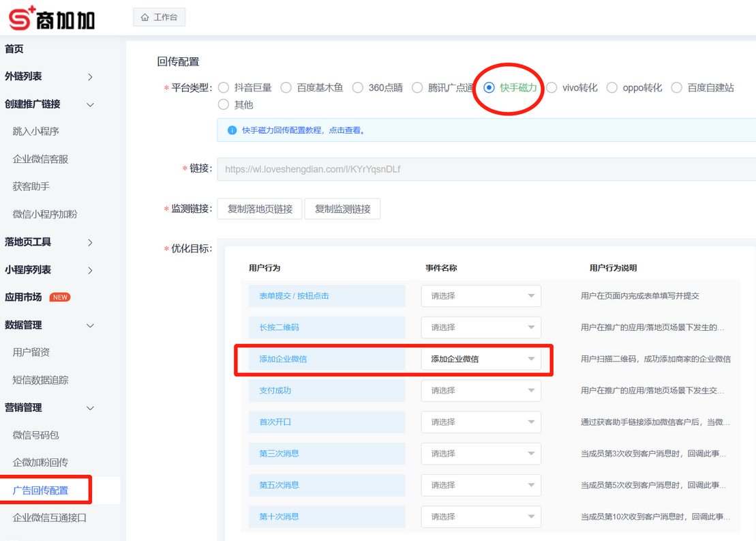The width and height of the screenshot is (756, 541).
Task: Click the 第十次消息 behavior cell
Action: point(327,516)
